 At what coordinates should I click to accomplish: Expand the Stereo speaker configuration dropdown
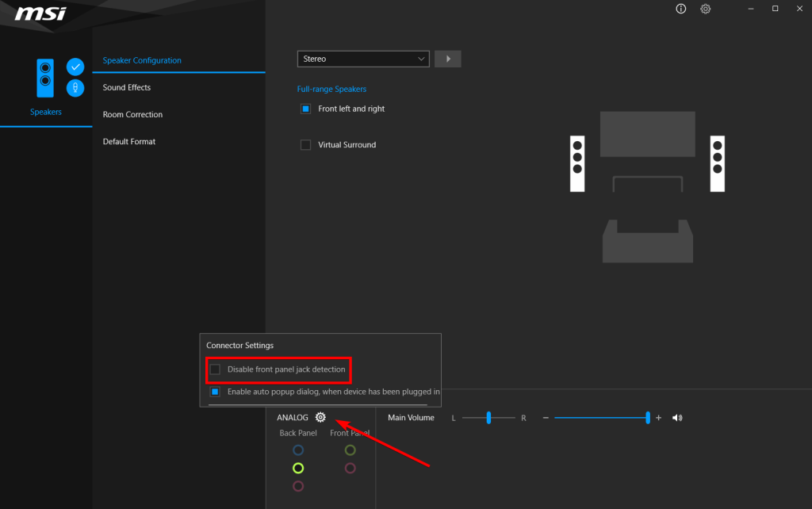pos(363,59)
